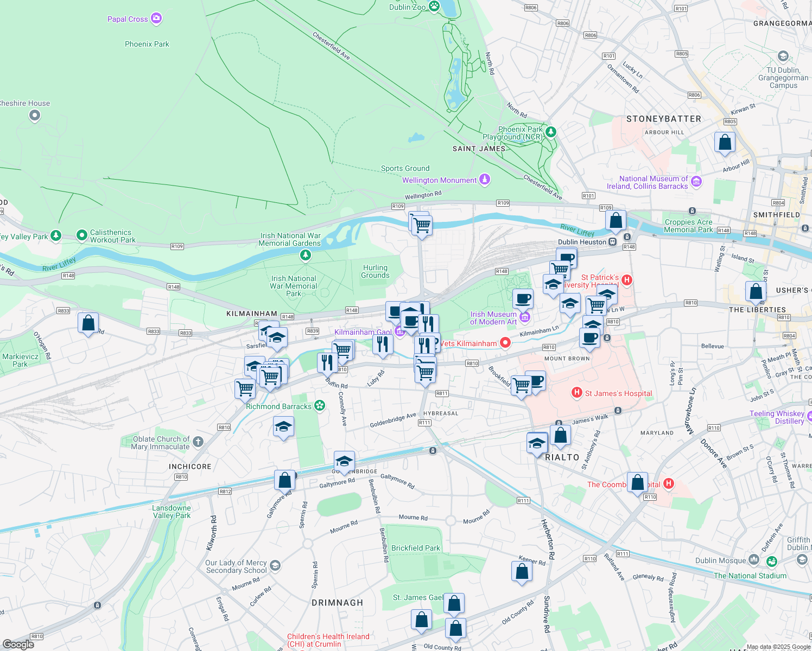The image size is (812, 651).
Task: Open the Vets Kilmainham red pin
Action: click(505, 342)
